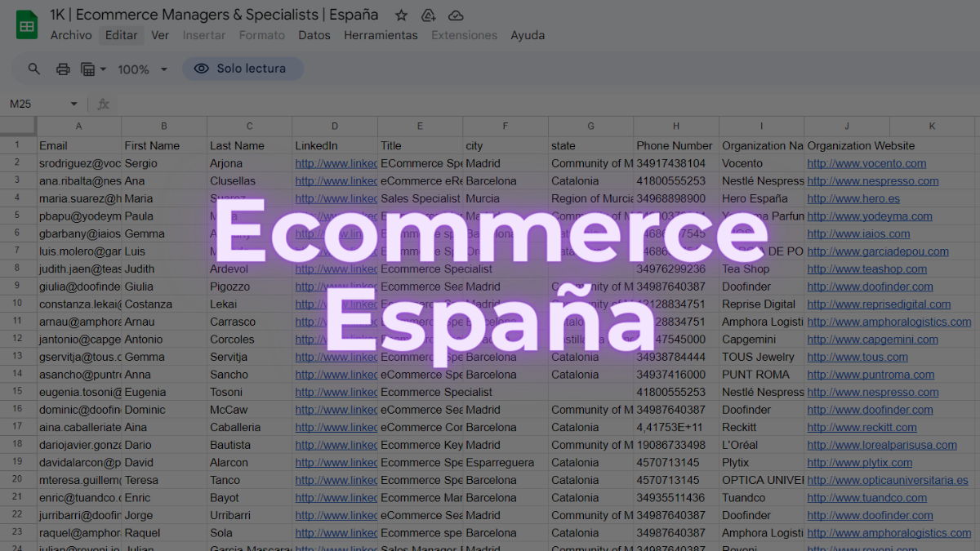The height and width of the screenshot is (551, 980).
Task: Open the Datos menu
Action: tap(314, 35)
